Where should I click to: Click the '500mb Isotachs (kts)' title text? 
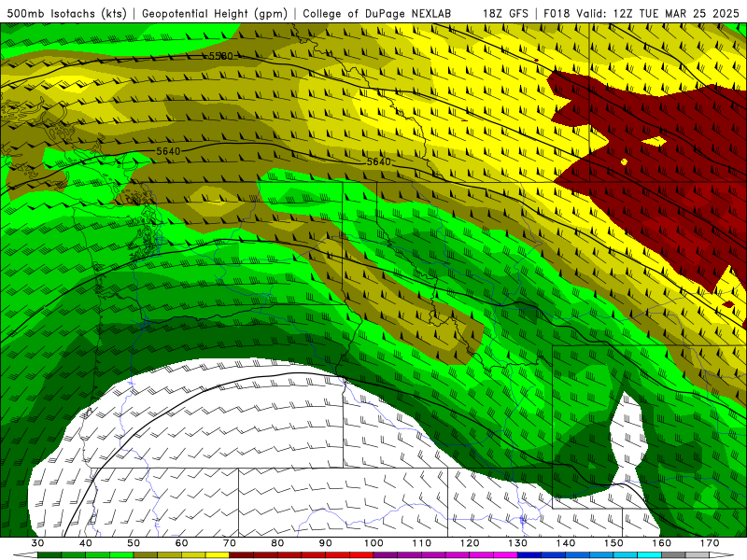pyautogui.click(x=66, y=13)
